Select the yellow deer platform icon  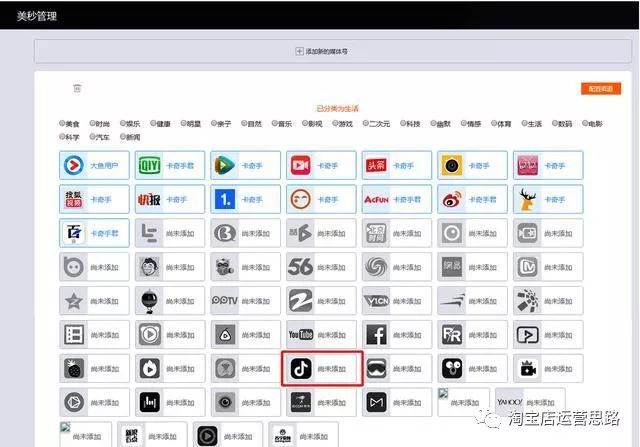pyautogui.click(x=527, y=199)
